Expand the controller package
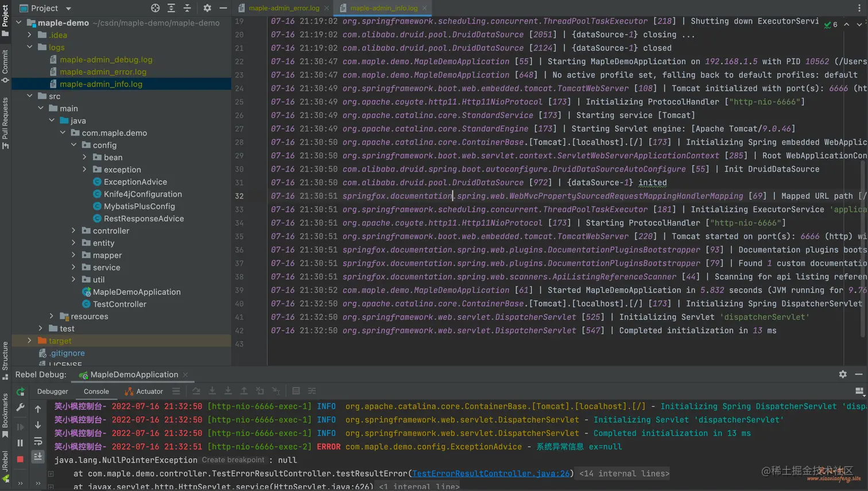868x491 pixels. (x=73, y=231)
